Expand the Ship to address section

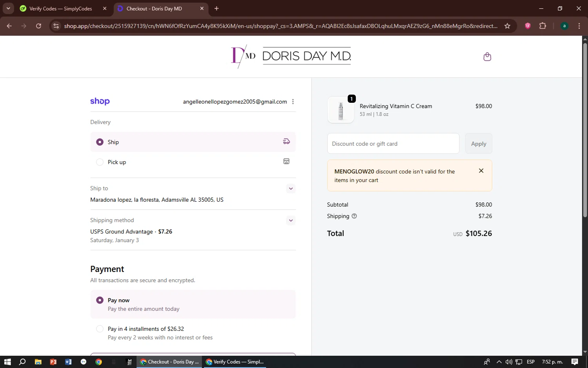point(291,189)
